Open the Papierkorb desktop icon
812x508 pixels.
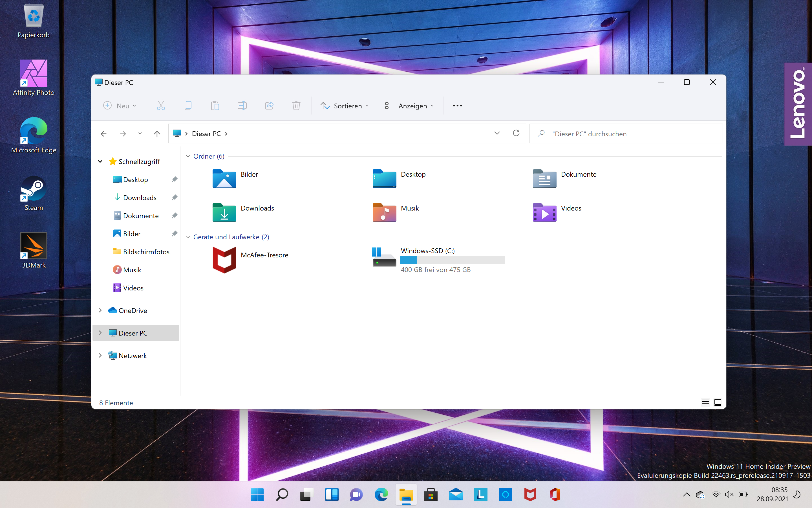click(34, 21)
